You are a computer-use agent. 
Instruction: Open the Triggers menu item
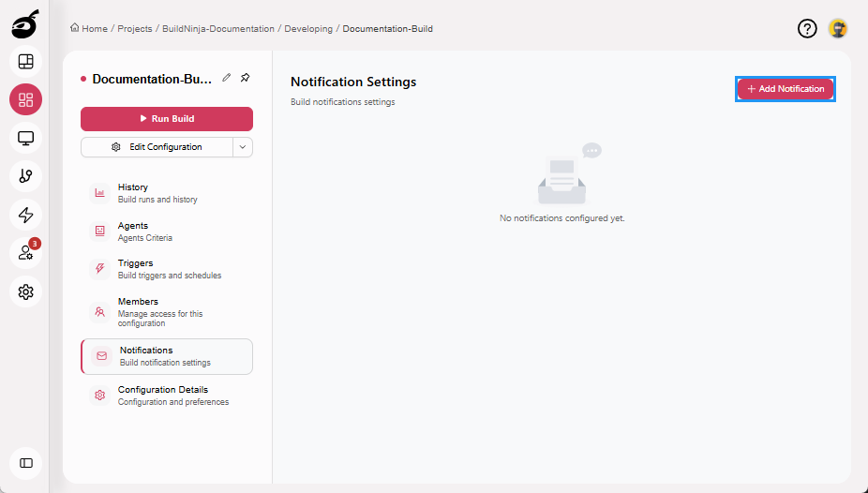(x=167, y=269)
